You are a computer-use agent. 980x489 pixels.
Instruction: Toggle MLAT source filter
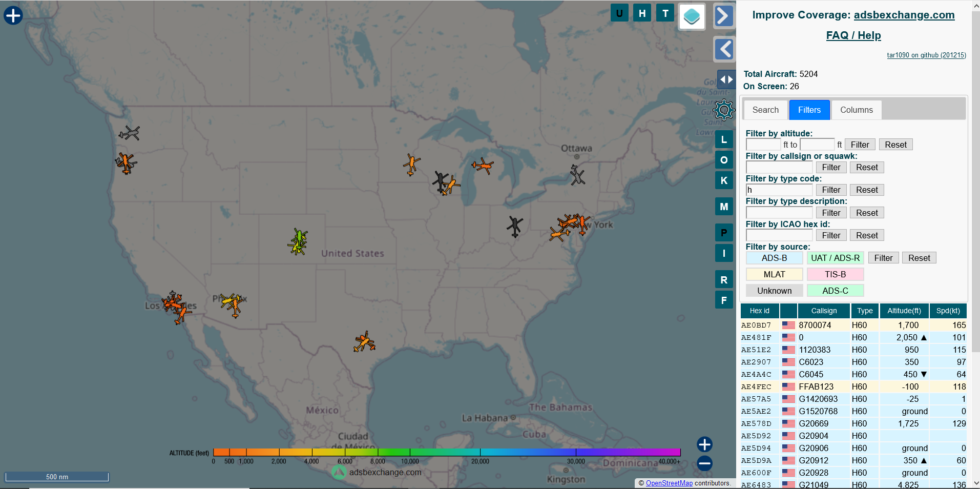774,274
